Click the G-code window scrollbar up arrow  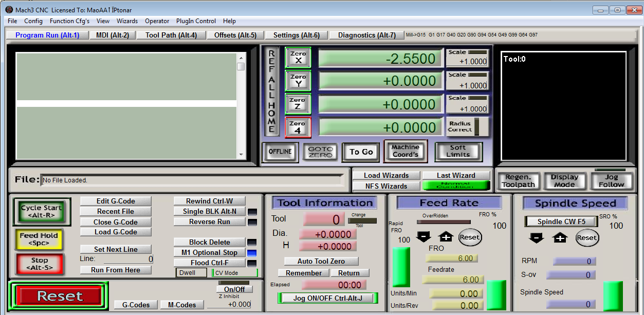tap(241, 57)
